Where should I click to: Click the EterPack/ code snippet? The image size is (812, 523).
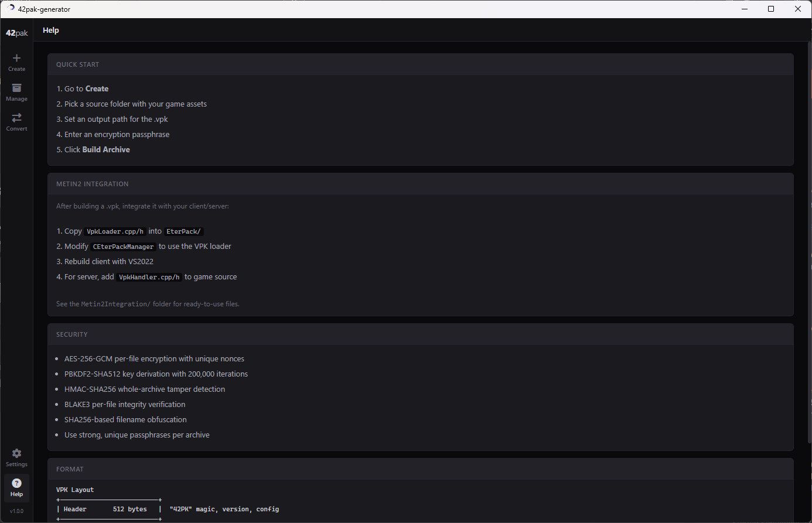[183, 231]
